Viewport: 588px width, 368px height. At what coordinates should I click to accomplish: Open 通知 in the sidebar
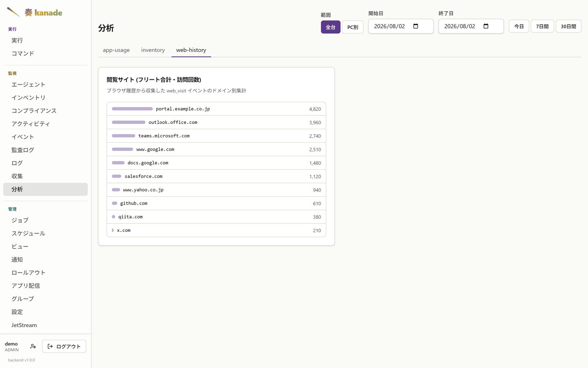click(x=45, y=260)
